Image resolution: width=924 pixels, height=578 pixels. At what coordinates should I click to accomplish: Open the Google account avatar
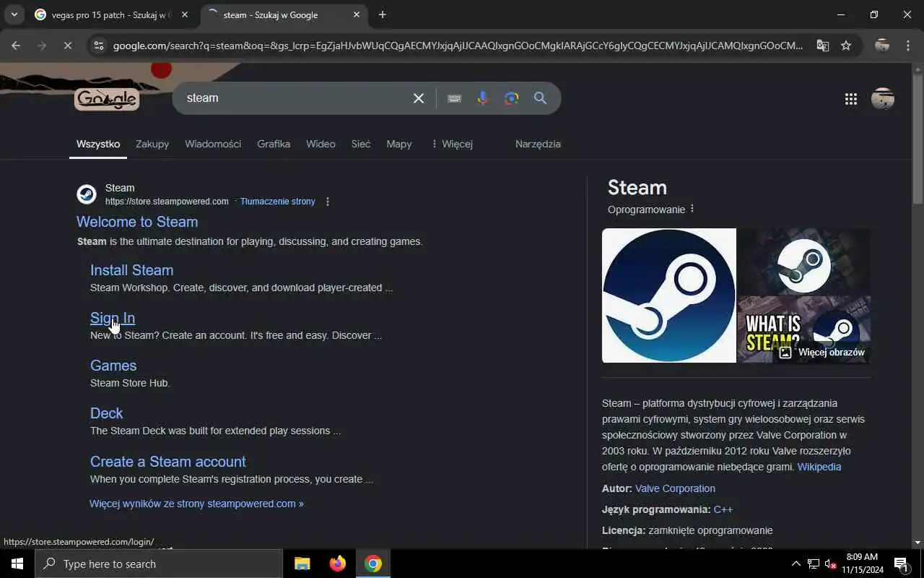coord(883,99)
